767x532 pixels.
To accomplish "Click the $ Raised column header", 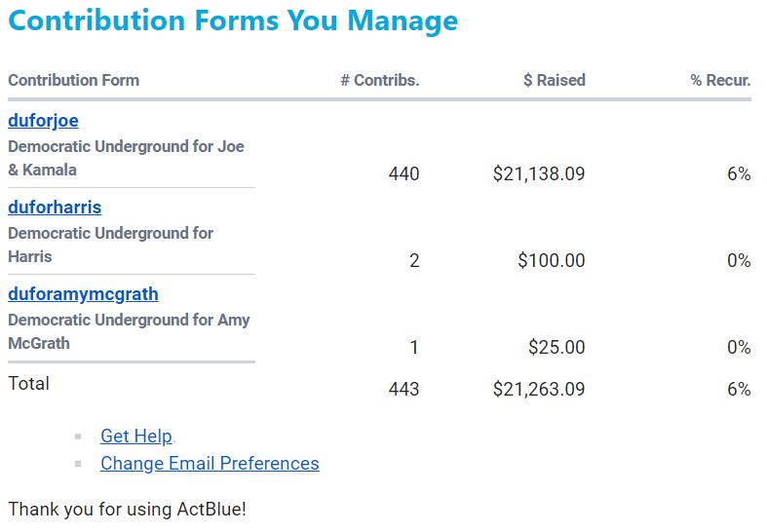I will pyautogui.click(x=555, y=80).
